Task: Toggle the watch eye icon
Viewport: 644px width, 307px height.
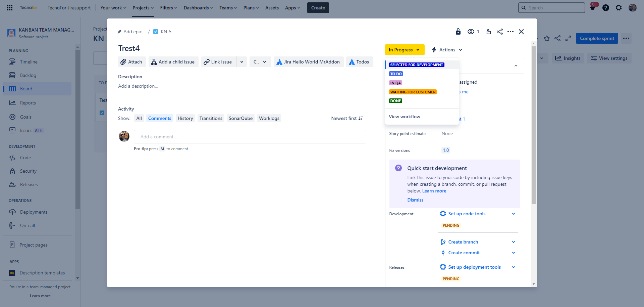Action: 471,32
